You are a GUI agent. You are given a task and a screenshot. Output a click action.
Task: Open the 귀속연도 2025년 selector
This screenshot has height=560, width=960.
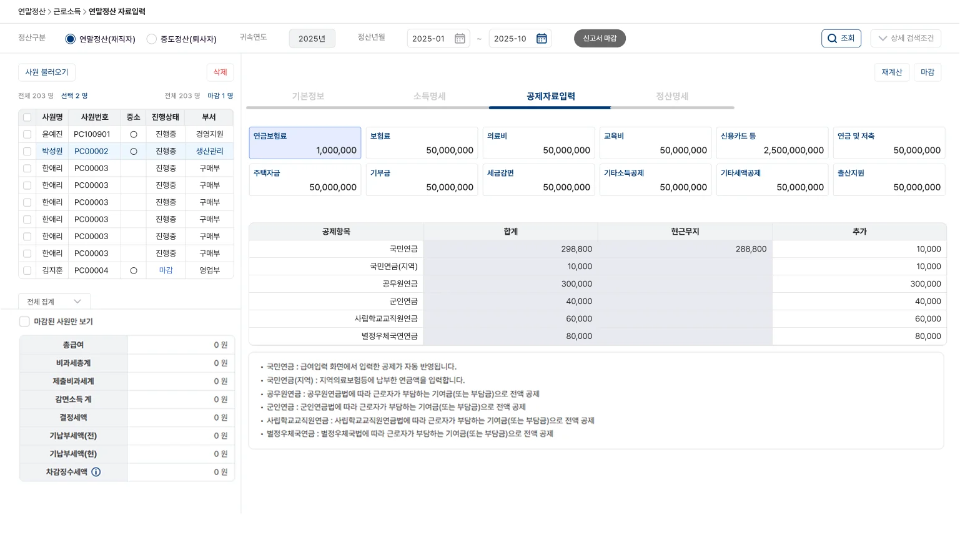(x=312, y=39)
